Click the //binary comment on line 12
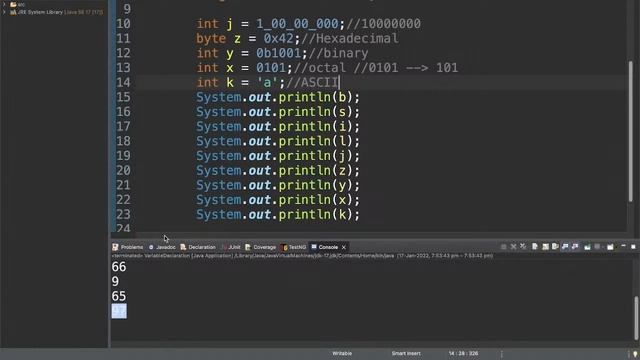Viewport: 640px width, 360px height. (x=338, y=53)
